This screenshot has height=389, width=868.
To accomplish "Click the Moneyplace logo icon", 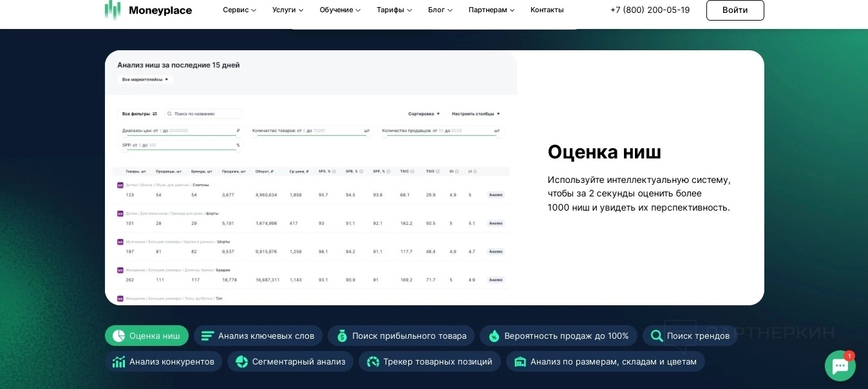I will [113, 9].
